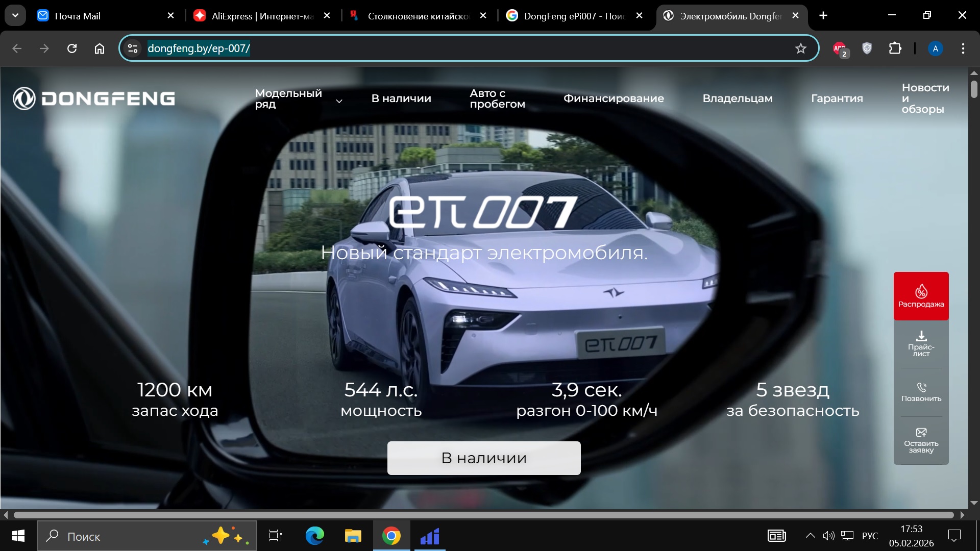Switch to the DongFeng ePi007 search tab
Viewport: 980px width, 551px height.
tap(574, 16)
